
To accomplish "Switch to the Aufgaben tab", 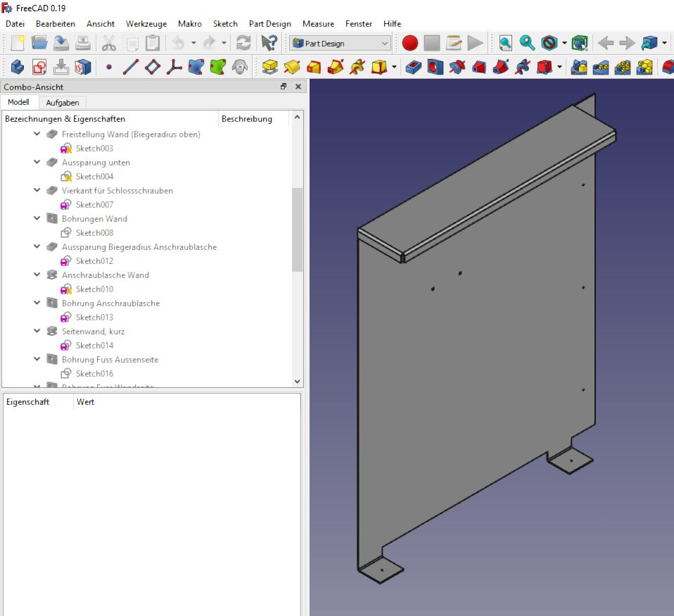I will tap(63, 103).
